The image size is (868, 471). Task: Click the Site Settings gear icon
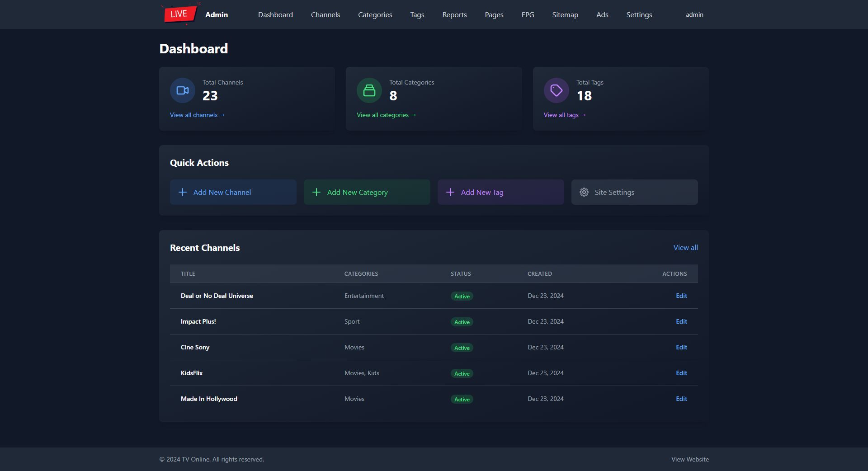[584, 192]
